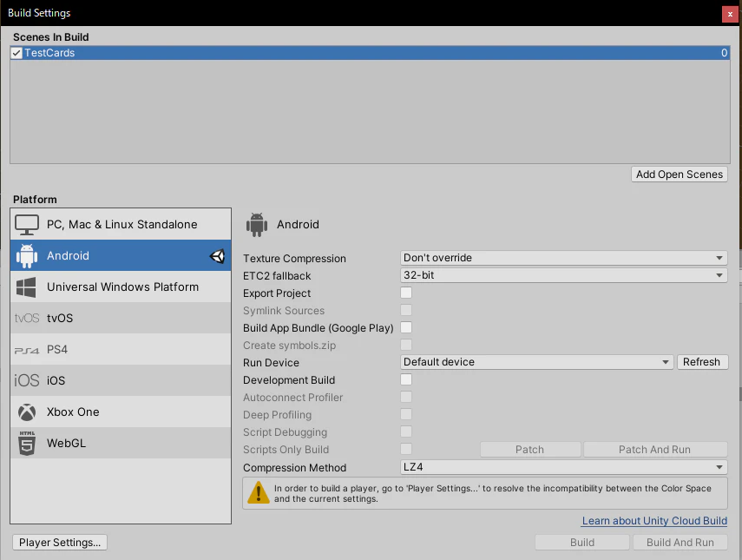Select PC, Mac & Linux Standalone platform
Screen dimensions: 742x560
121,224
